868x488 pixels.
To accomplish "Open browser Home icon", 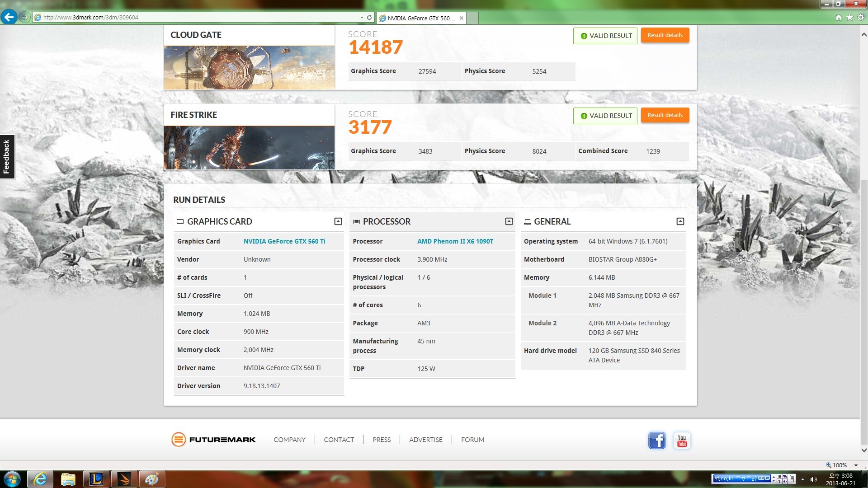I will (839, 18).
